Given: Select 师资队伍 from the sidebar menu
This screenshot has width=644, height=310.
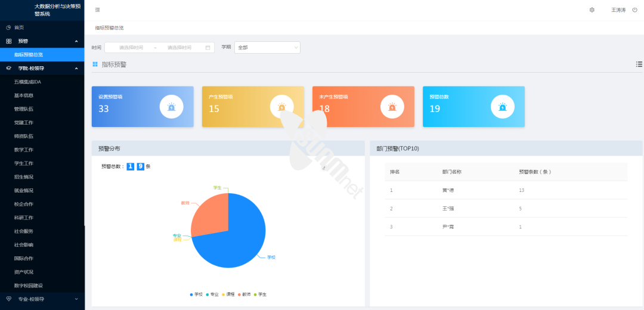Looking at the screenshot, I should click(x=24, y=136).
